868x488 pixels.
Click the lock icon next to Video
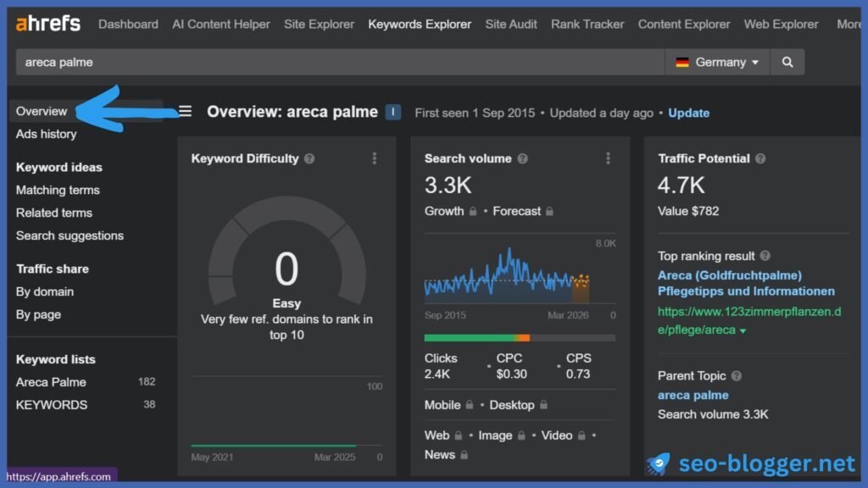581,435
